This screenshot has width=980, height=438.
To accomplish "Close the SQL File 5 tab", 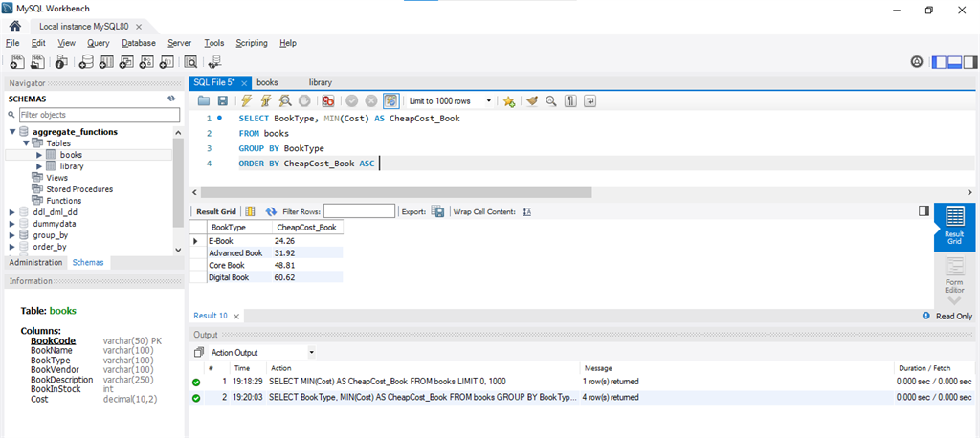I will click(x=244, y=83).
